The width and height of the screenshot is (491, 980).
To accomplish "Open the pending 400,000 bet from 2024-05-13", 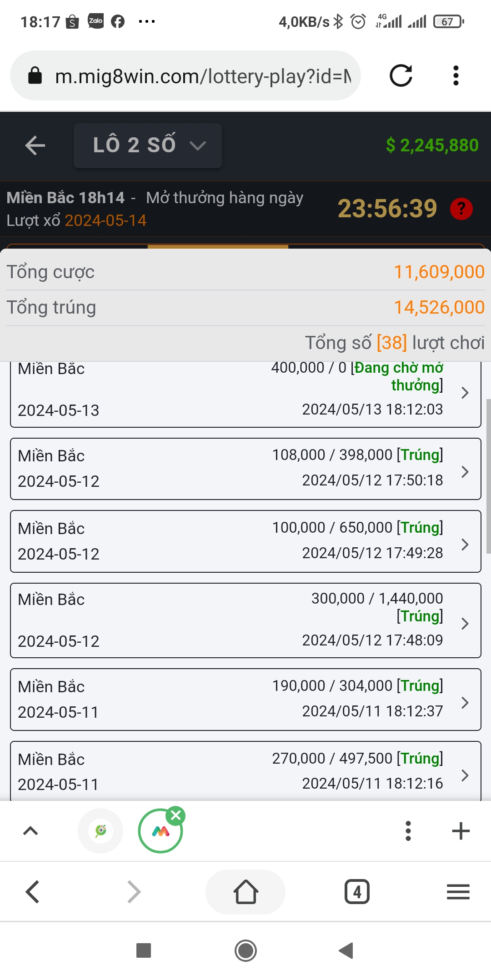I will point(245,394).
